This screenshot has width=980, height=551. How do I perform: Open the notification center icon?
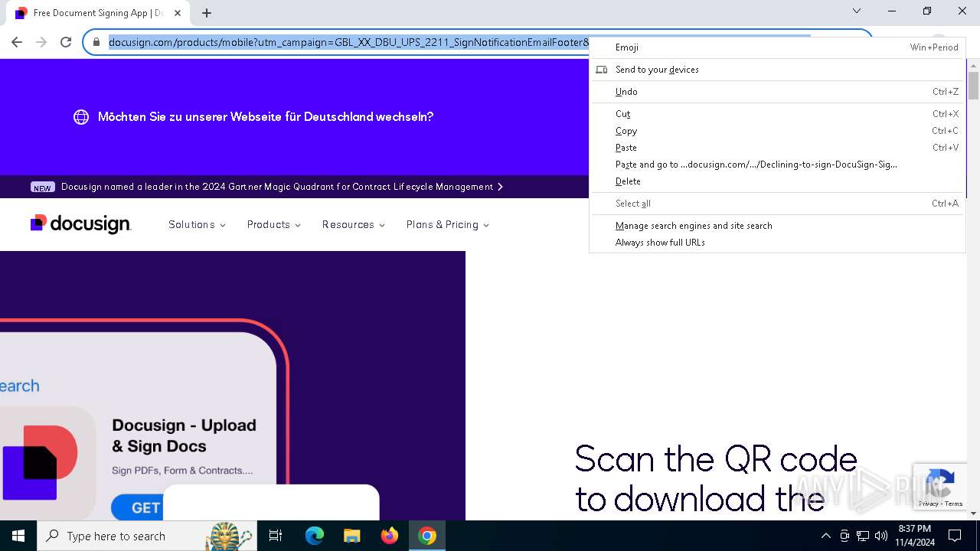[955, 536]
